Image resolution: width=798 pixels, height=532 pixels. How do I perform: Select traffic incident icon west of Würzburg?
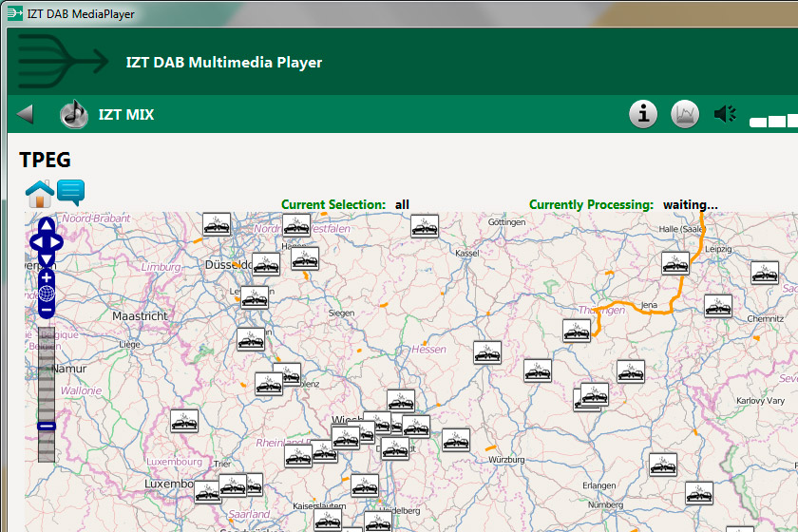[455, 441]
